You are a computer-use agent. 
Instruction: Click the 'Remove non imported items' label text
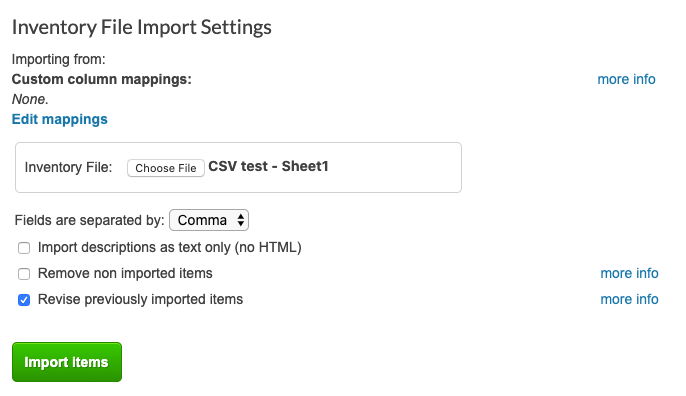tap(125, 273)
